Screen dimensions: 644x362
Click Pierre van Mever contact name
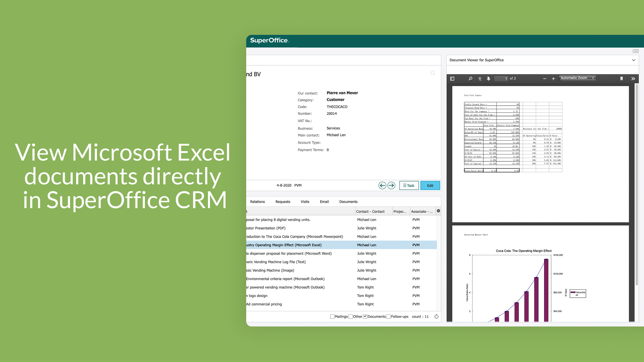342,93
